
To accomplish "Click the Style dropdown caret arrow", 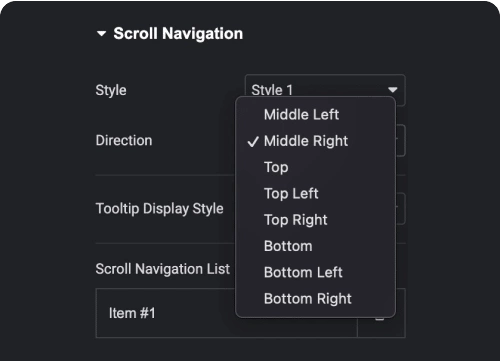I will point(393,90).
